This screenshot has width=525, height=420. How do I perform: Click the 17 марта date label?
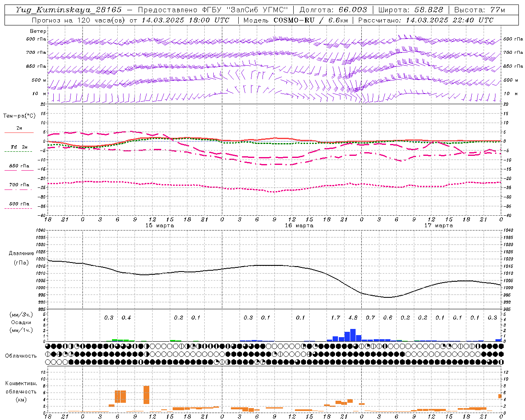438,226
